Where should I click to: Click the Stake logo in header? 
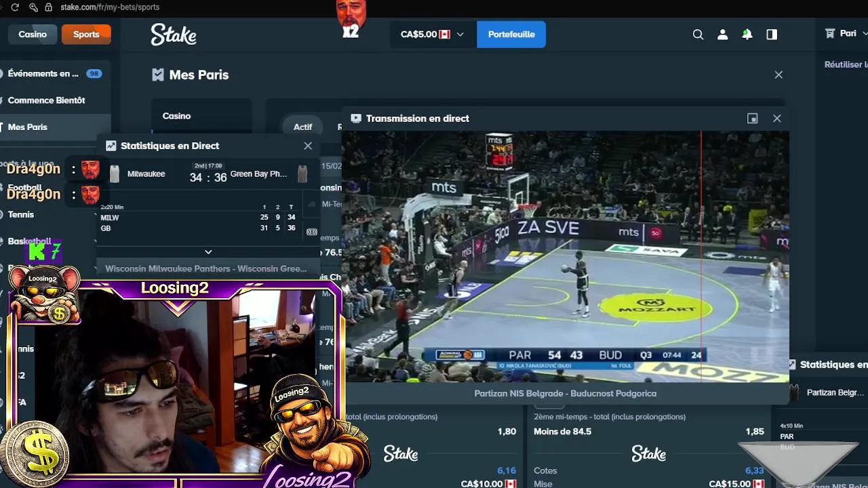point(174,34)
